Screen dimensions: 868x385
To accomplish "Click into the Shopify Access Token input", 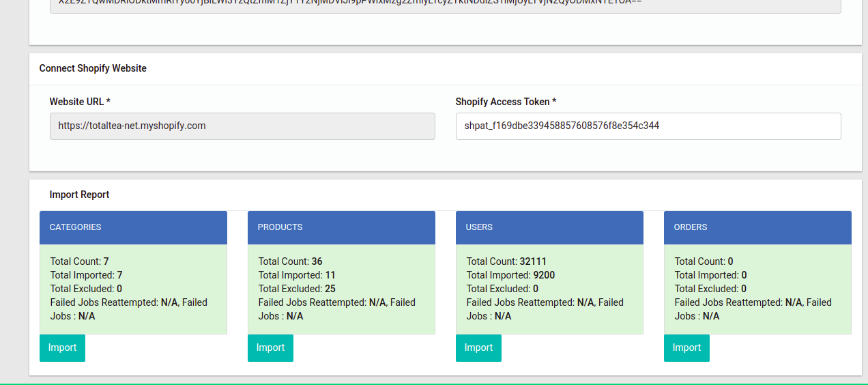I will 648,126.
